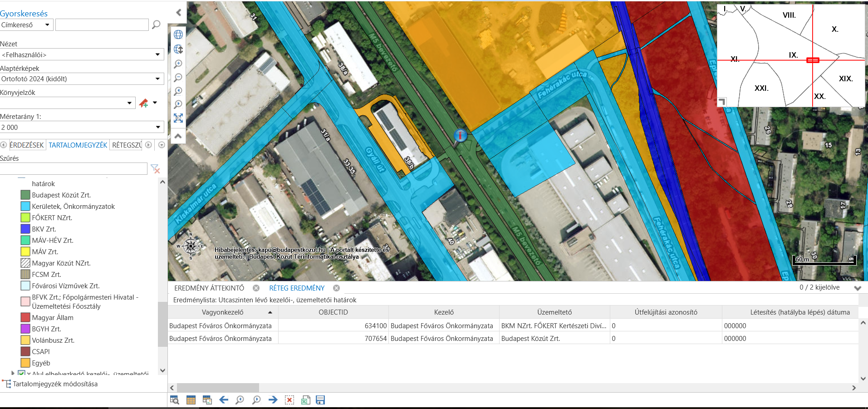Switch to the TARTALOMJEGYZÉK tab
The width and height of the screenshot is (868, 409).
click(x=78, y=145)
